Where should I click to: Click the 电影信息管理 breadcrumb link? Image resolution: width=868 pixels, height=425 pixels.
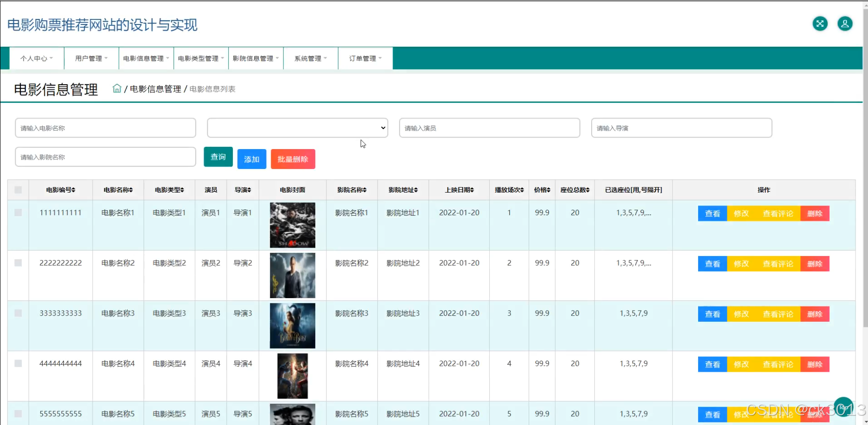pos(156,89)
